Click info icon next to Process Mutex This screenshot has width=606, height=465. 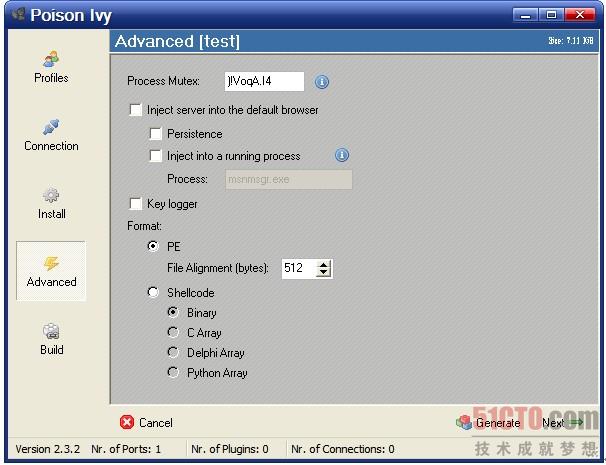(322, 82)
